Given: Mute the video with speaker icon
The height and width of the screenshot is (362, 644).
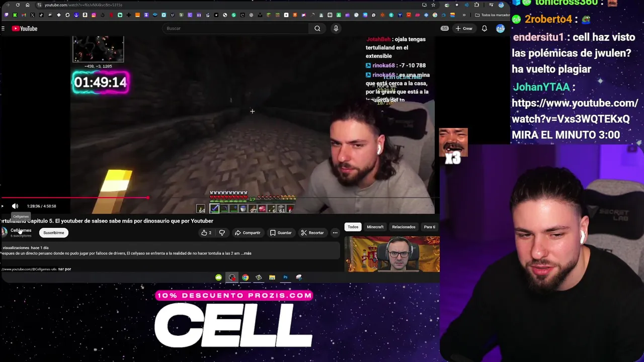Looking at the screenshot, I should 15,206.
